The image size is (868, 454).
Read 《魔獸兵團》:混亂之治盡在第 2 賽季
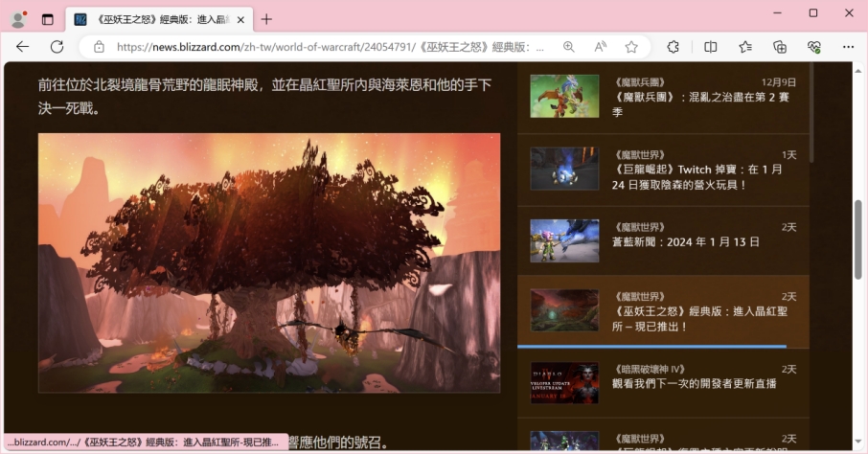[x=701, y=104]
